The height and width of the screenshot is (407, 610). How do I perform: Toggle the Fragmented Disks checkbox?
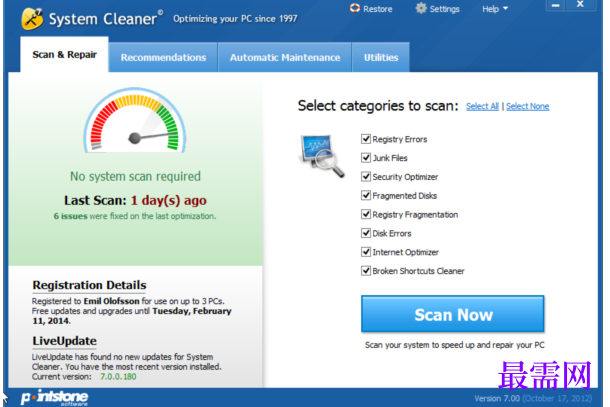click(366, 195)
